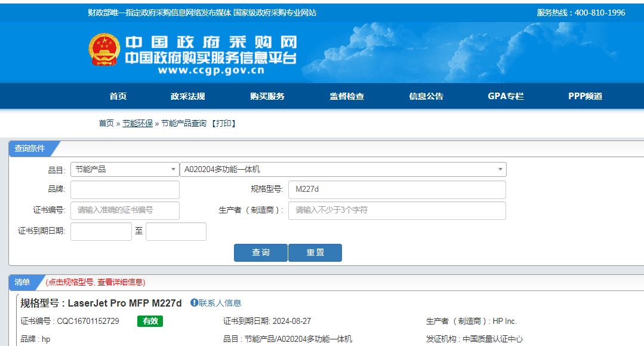644x346 pixels.
Task: Open 监督检查 navigation item
Action: tap(347, 96)
